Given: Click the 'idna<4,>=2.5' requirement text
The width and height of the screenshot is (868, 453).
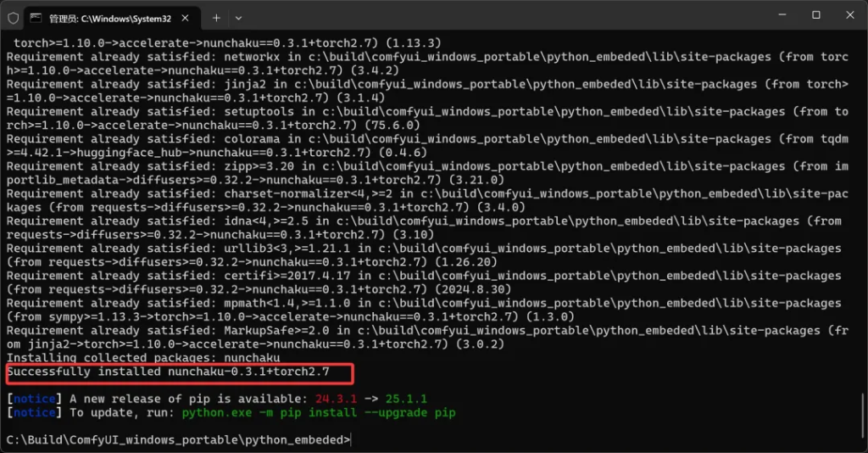Looking at the screenshot, I should [x=266, y=221].
